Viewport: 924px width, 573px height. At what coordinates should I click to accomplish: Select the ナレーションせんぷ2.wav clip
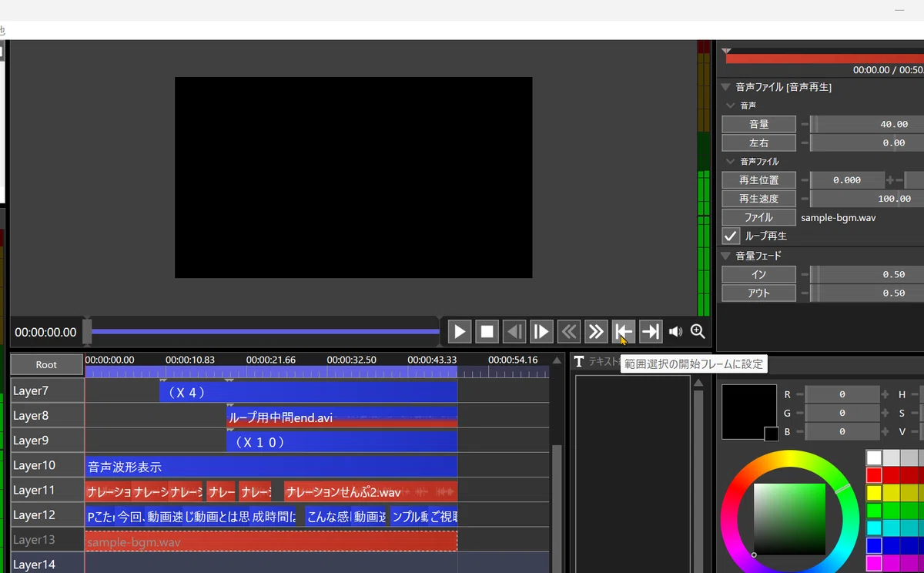coord(370,491)
